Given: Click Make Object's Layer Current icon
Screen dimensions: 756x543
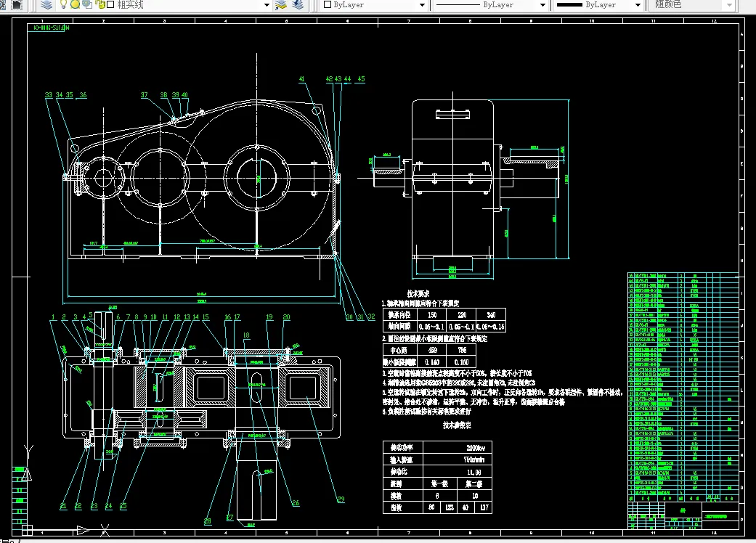Looking at the screenshot, I should (x=280, y=5).
